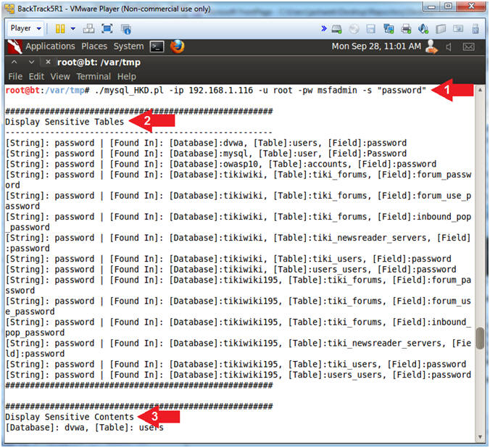490x448 pixels.
Task: Expand hidden devices chevron in VMware toolbar
Action: click(324, 29)
